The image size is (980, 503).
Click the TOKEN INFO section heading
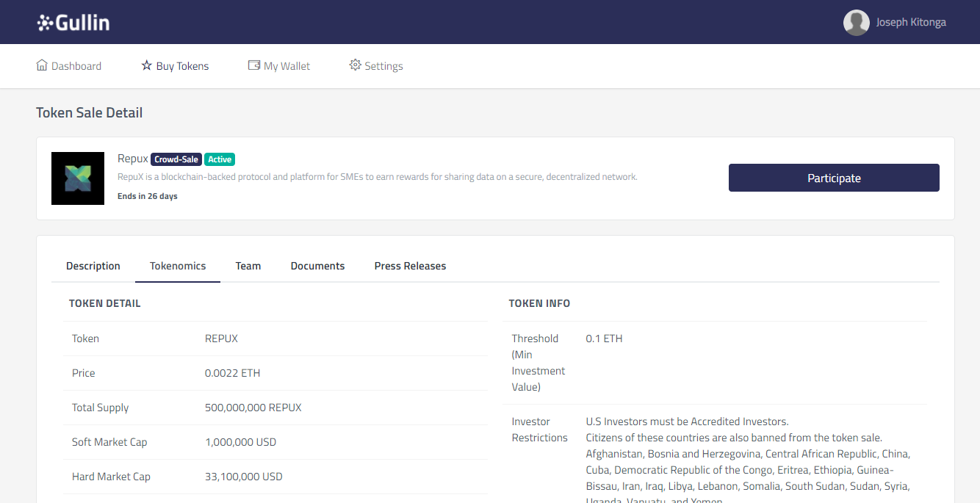click(x=539, y=303)
